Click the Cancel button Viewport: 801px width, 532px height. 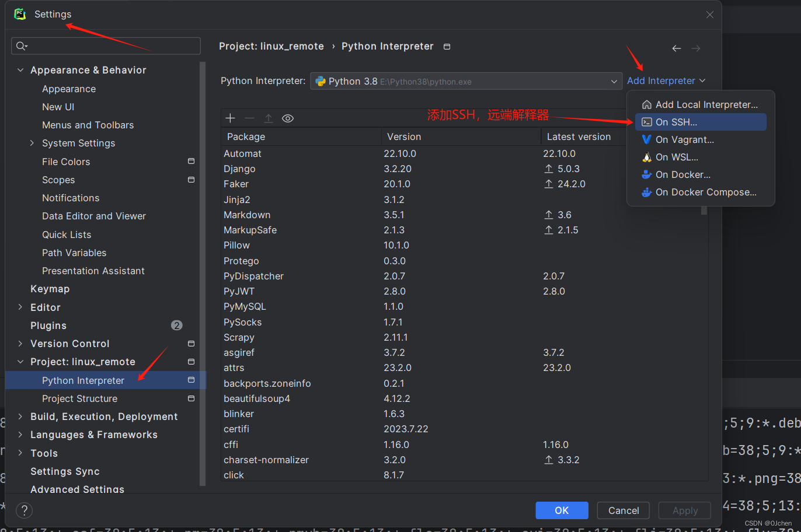(624, 510)
